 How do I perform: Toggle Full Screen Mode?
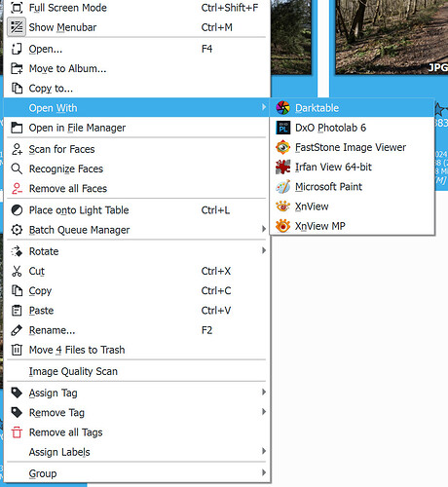click(136, 8)
